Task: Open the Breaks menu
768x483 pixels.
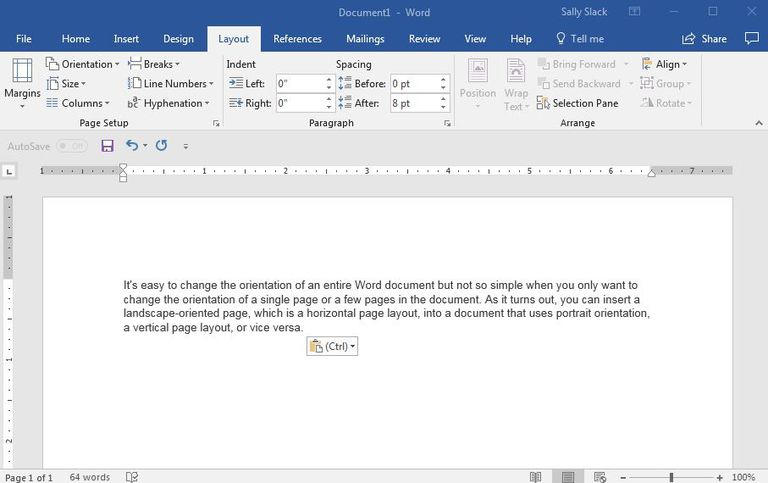Action: point(154,64)
